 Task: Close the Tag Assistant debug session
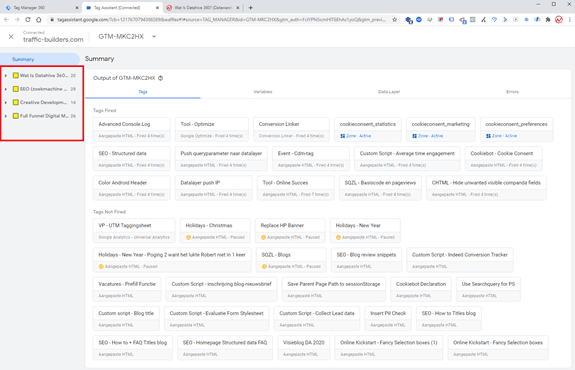11,37
